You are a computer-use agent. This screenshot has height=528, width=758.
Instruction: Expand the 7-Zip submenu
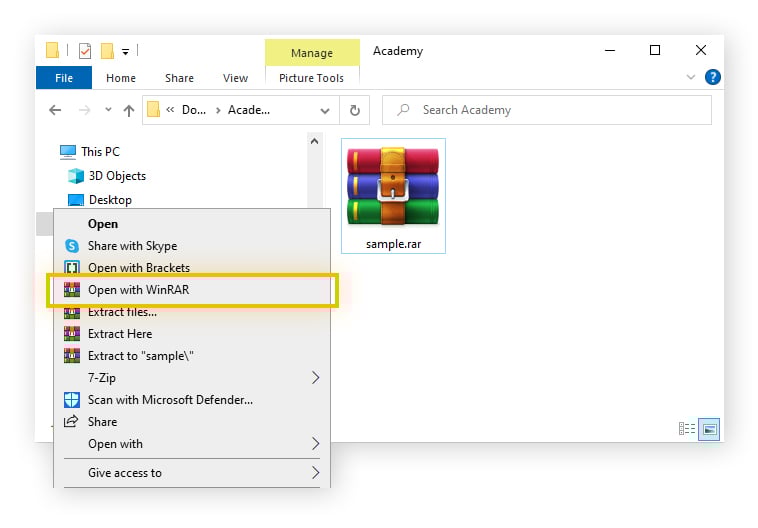click(315, 378)
